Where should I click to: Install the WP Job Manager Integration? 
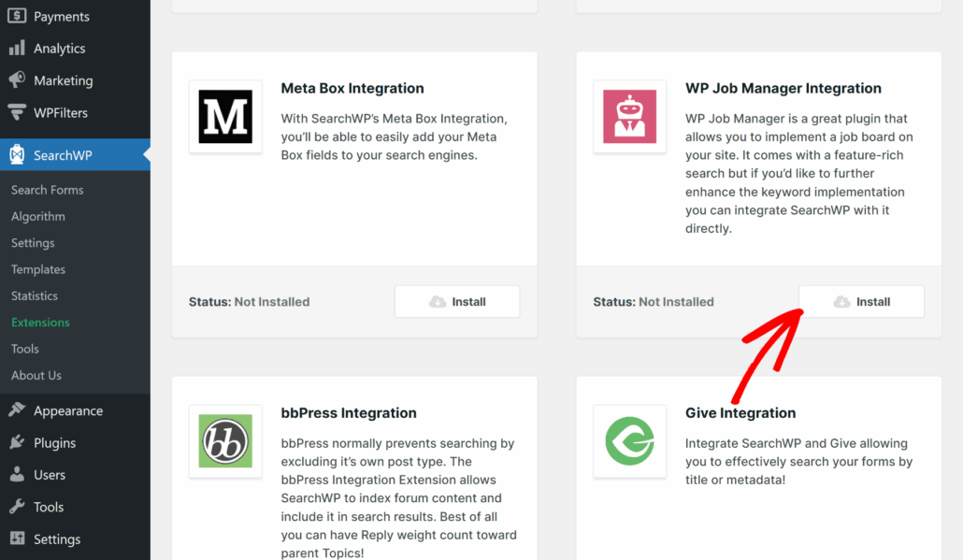[861, 301]
